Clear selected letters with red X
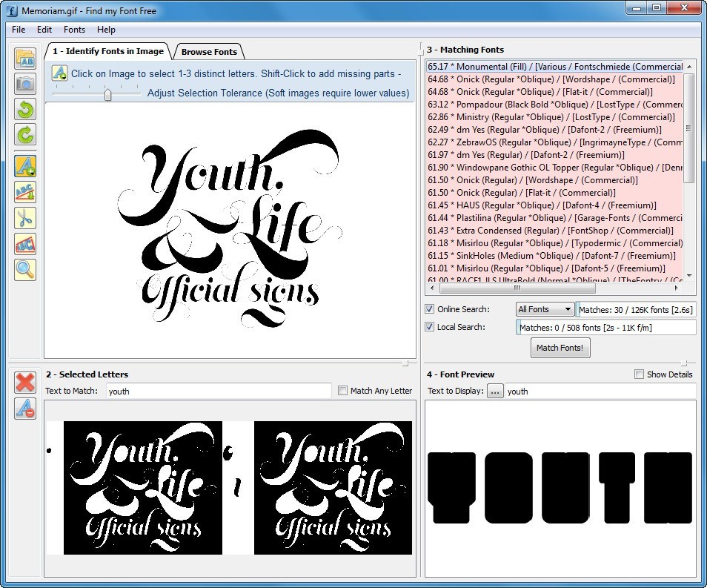Screen dimensions: 707x588 25,382
